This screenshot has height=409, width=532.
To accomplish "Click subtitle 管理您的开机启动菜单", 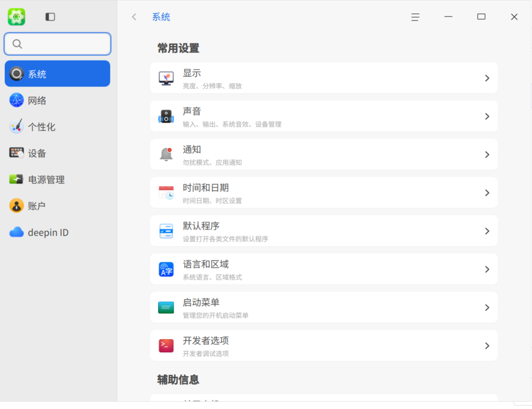I will [216, 316].
